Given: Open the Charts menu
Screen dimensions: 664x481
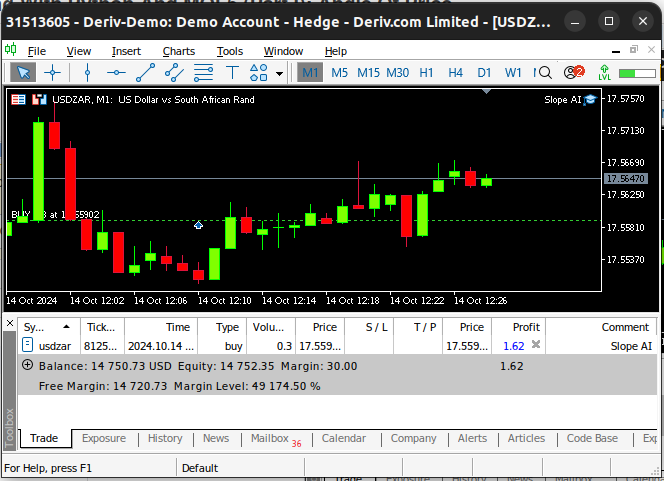Looking at the screenshot, I should pos(179,51).
